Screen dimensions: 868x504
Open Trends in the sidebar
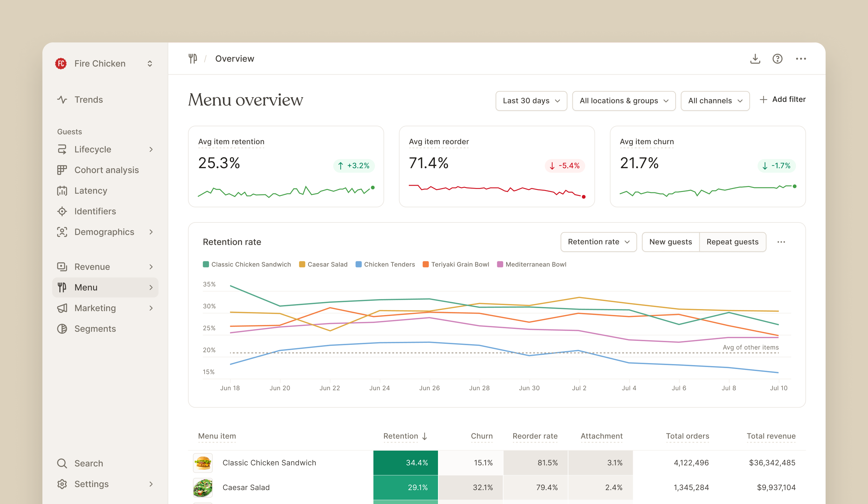(x=88, y=99)
